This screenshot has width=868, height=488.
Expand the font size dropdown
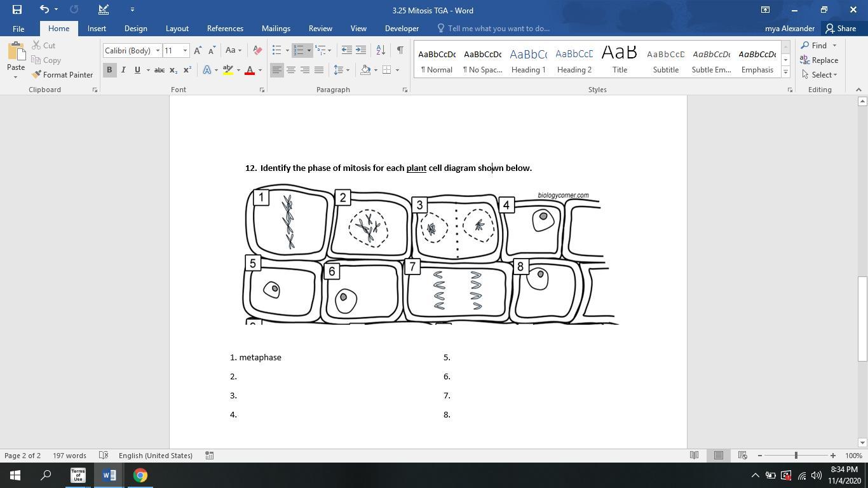coord(185,51)
